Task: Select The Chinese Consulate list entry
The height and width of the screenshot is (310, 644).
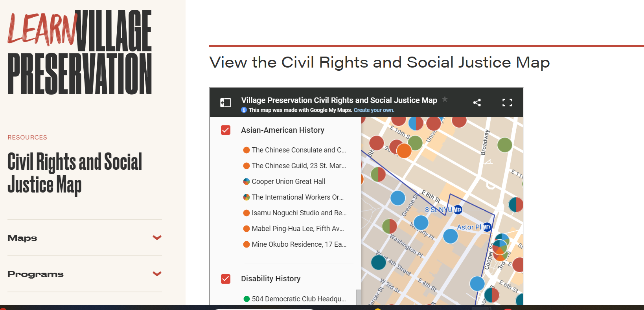Action: (x=299, y=150)
